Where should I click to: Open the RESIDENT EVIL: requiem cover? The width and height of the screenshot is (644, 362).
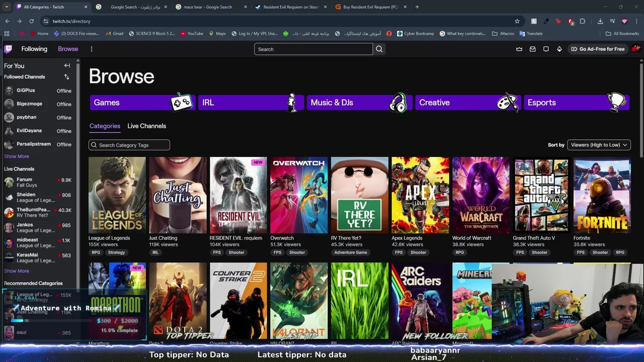pyautogui.click(x=238, y=195)
